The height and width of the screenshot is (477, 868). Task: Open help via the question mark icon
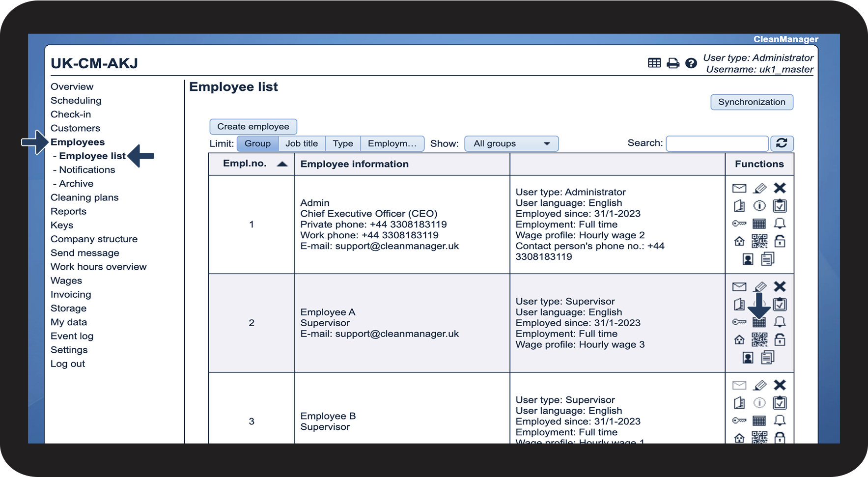(x=691, y=63)
